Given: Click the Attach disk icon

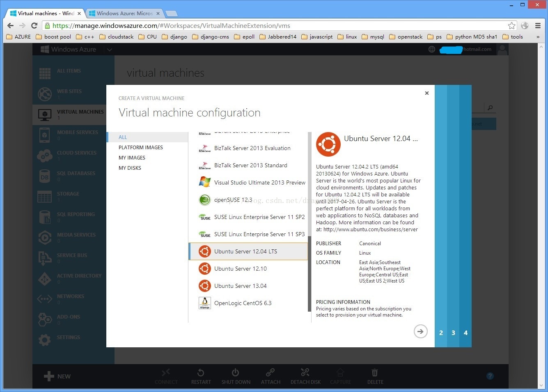Looking at the screenshot, I should pyautogui.click(x=271, y=372).
